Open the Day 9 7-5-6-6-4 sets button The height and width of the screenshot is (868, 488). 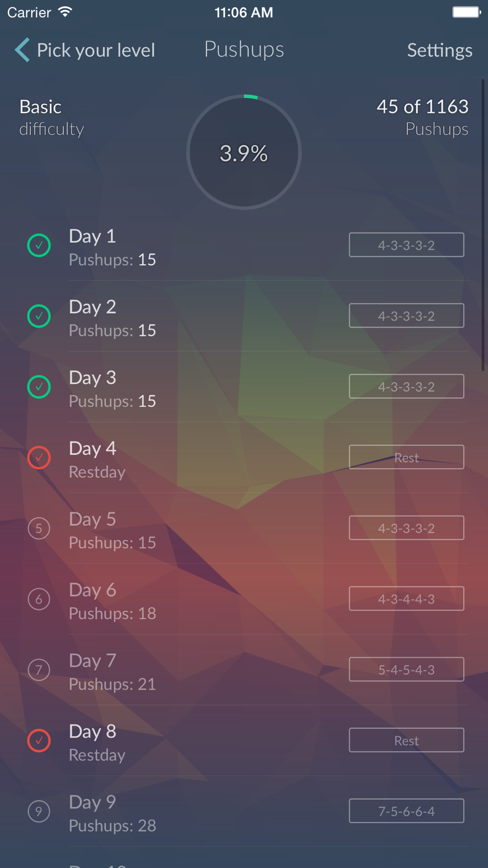(x=407, y=811)
